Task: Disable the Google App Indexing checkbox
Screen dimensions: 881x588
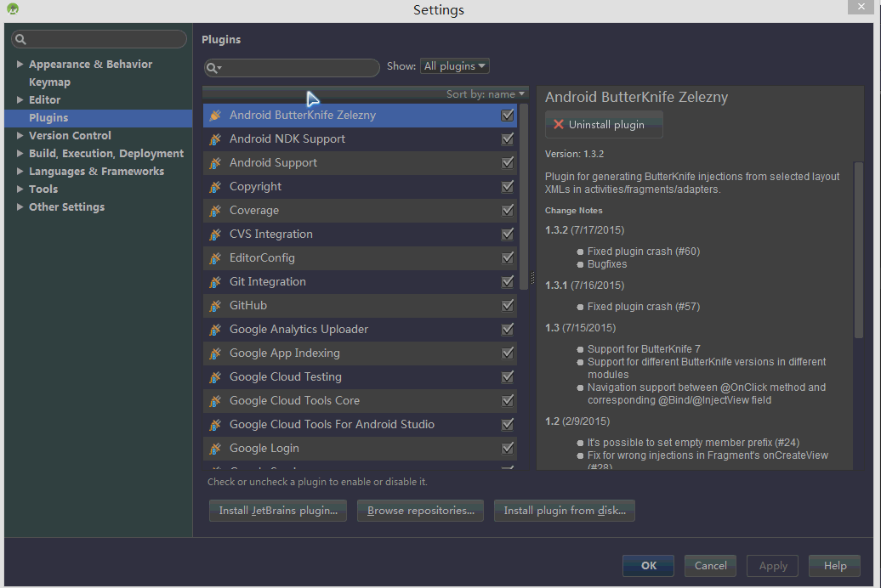Action: (x=508, y=353)
